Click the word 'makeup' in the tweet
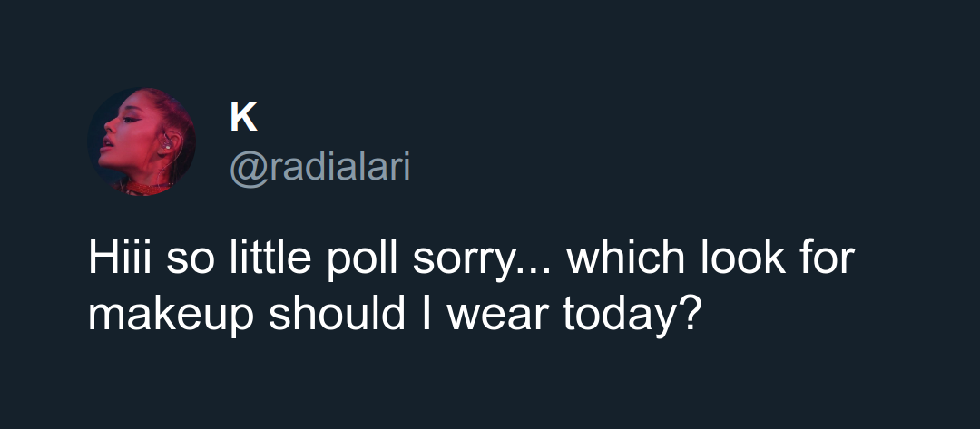The image size is (980, 429). point(171,315)
